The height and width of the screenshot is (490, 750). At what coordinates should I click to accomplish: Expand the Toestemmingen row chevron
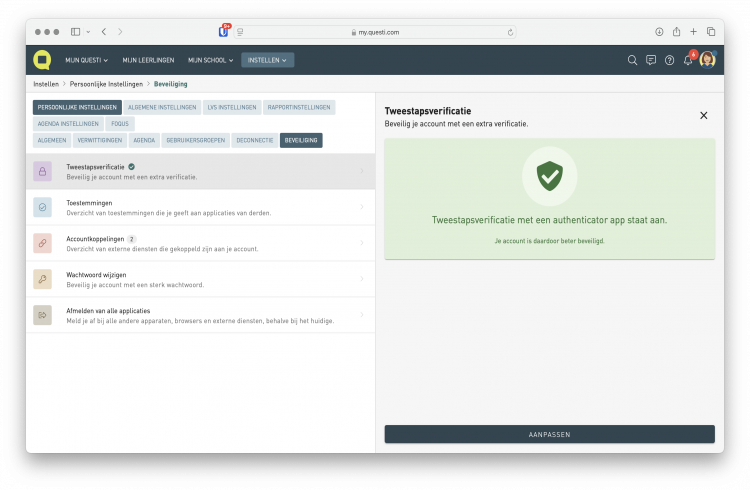(x=362, y=207)
